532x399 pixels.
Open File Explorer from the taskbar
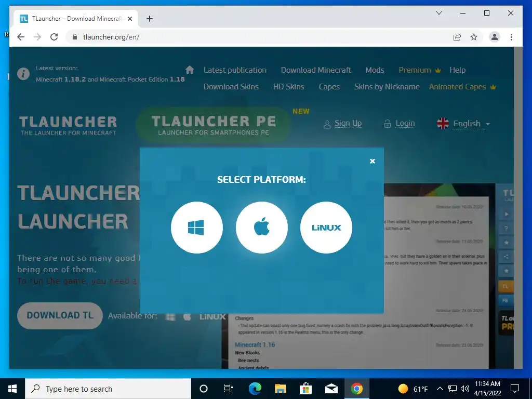point(280,389)
